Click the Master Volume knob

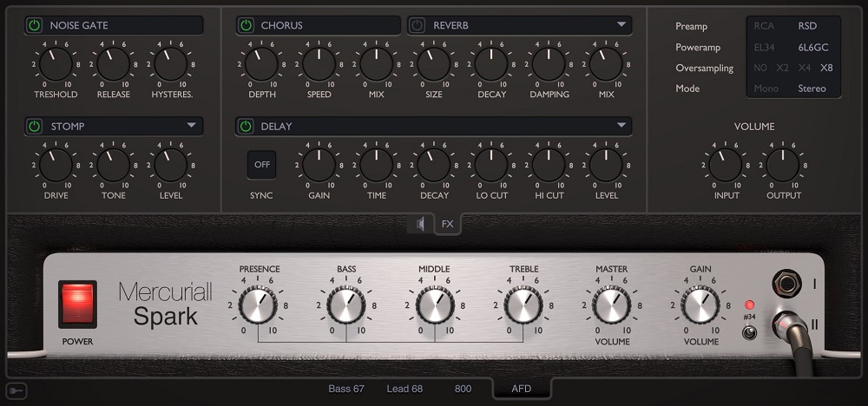[611, 304]
